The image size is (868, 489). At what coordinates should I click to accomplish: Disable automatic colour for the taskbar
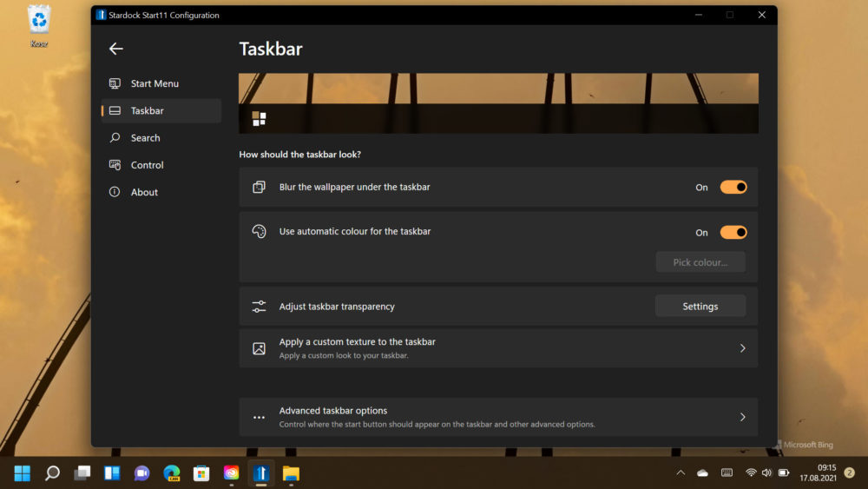click(733, 233)
